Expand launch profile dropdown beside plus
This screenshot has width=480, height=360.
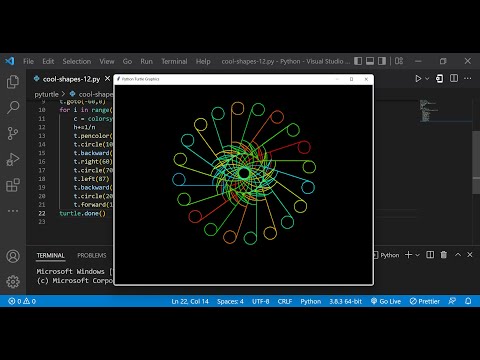[x=417, y=255]
